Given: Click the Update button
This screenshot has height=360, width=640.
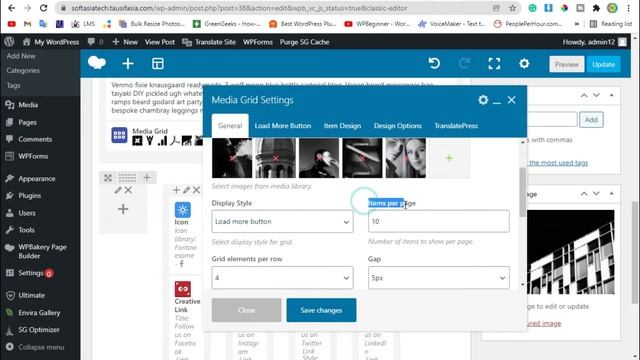Looking at the screenshot, I should [603, 64].
